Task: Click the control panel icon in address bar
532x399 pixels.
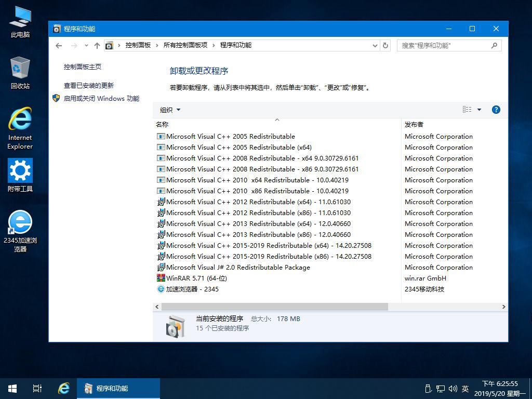Action: pos(109,46)
